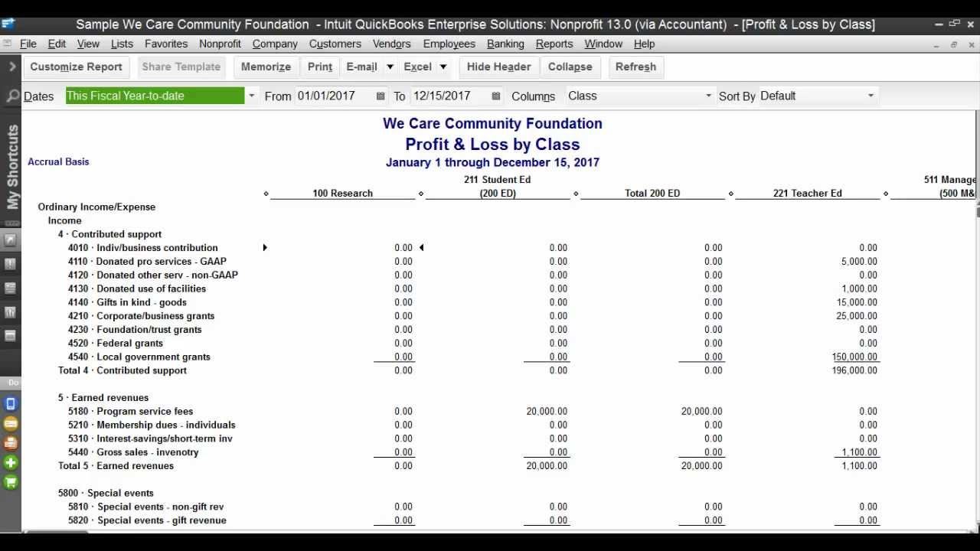980x551 pixels.
Task: Click the shortcut arrow icon in sidebar
Action: (x=11, y=240)
